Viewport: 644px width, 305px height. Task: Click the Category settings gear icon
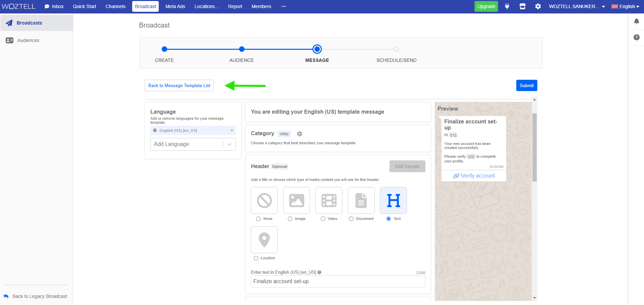(300, 134)
